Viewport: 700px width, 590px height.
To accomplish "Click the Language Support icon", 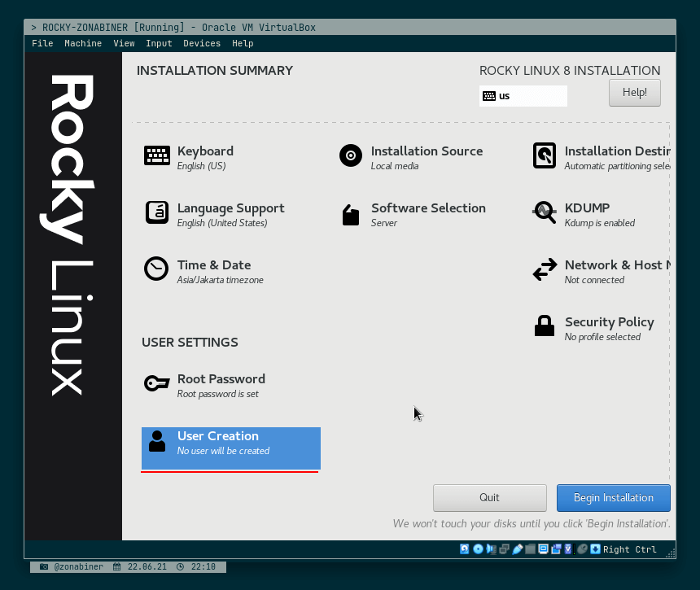I will click(x=156, y=212).
